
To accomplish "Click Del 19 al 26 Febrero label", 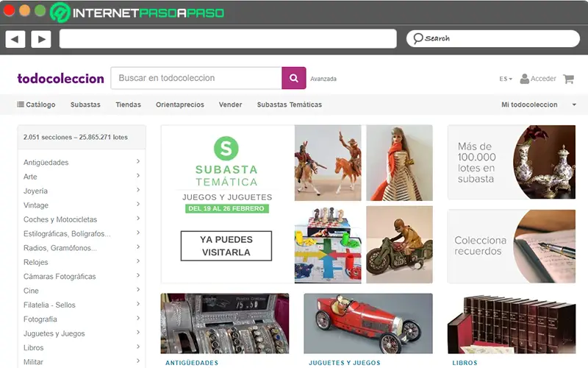I will [226, 208].
